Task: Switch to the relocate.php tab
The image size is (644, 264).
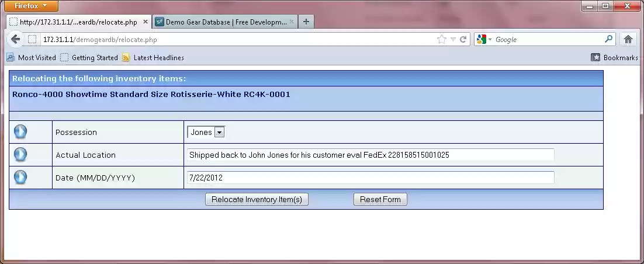Action: 78,22
